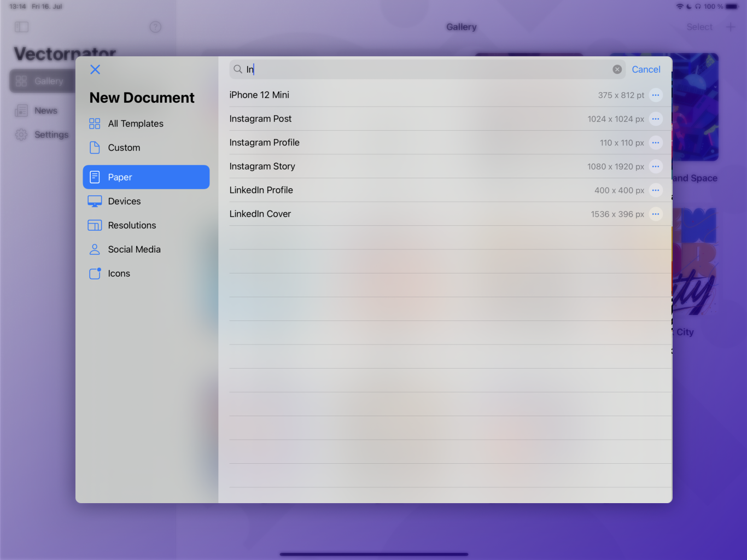
Task: Click inside the search input field
Action: coord(427,69)
